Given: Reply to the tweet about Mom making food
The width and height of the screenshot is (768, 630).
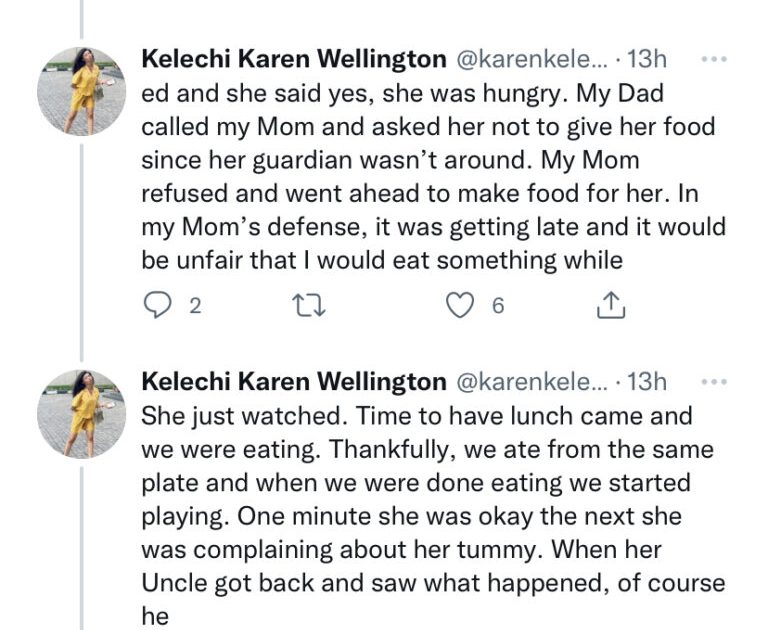Looking at the screenshot, I should click(x=157, y=307).
